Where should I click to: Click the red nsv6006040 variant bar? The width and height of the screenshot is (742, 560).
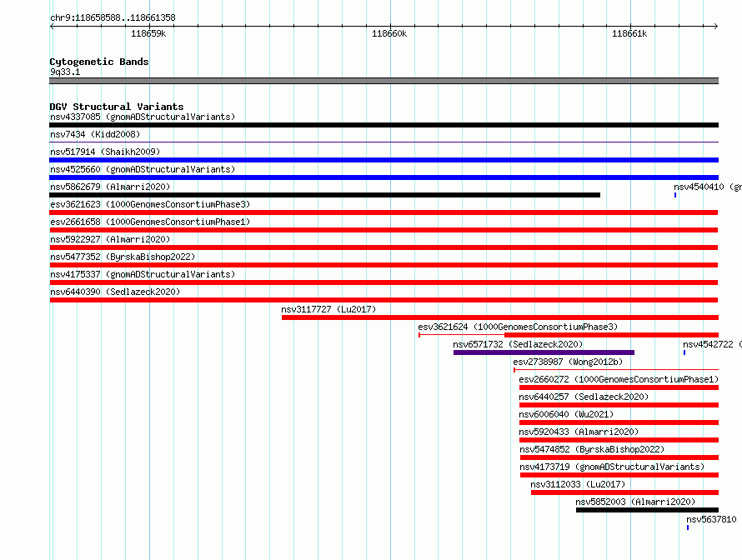click(619, 422)
